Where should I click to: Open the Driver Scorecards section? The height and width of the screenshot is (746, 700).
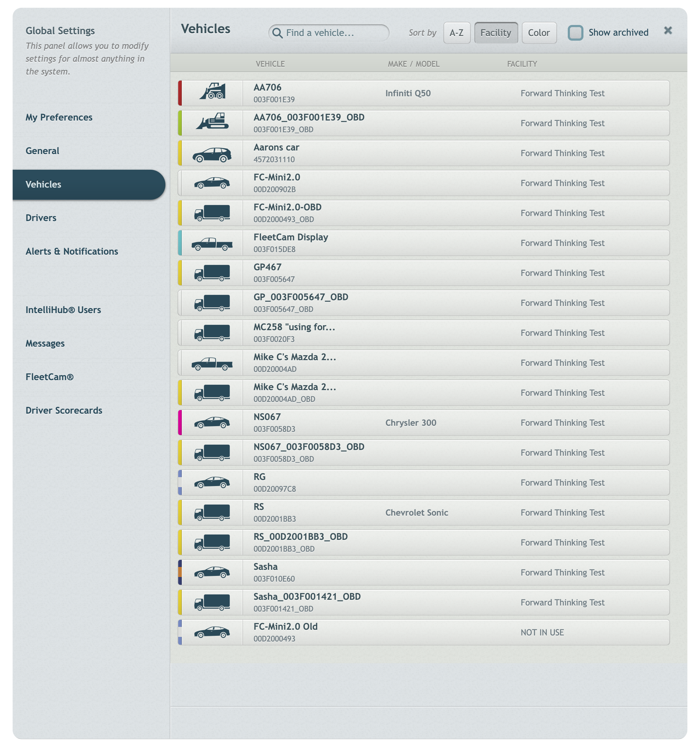64,410
